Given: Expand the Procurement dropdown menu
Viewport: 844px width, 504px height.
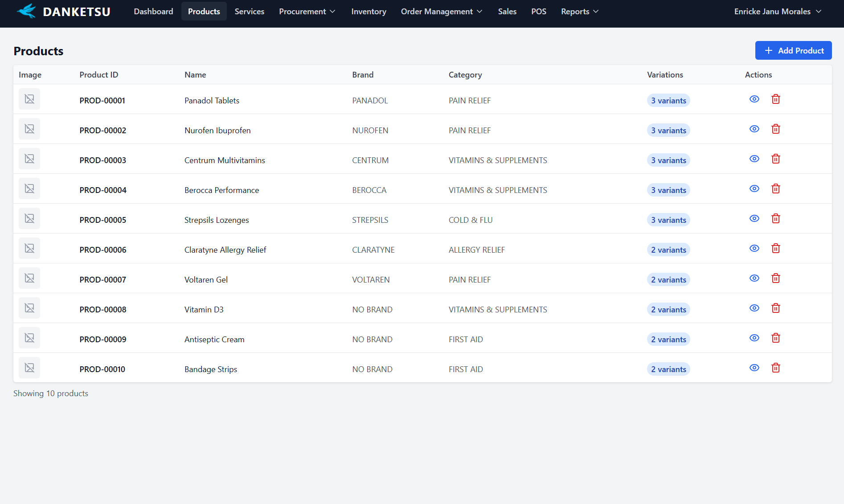Looking at the screenshot, I should pyautogui.click(x=307, y=12).
